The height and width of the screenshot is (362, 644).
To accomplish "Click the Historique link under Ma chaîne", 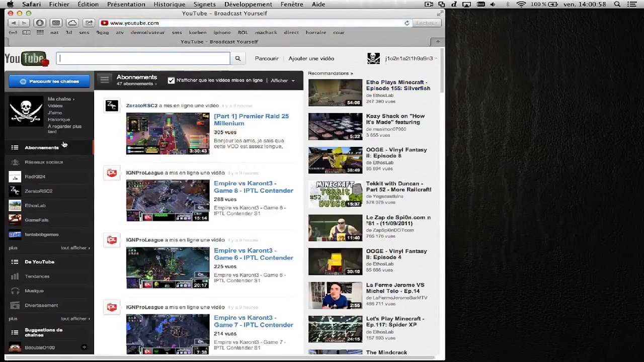I will [x=59, y=120].
